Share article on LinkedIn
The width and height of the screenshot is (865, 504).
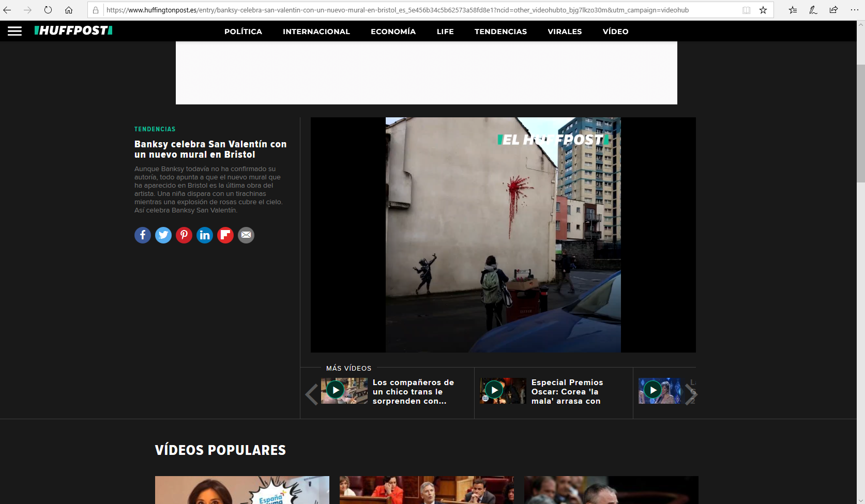coord(205,235)
